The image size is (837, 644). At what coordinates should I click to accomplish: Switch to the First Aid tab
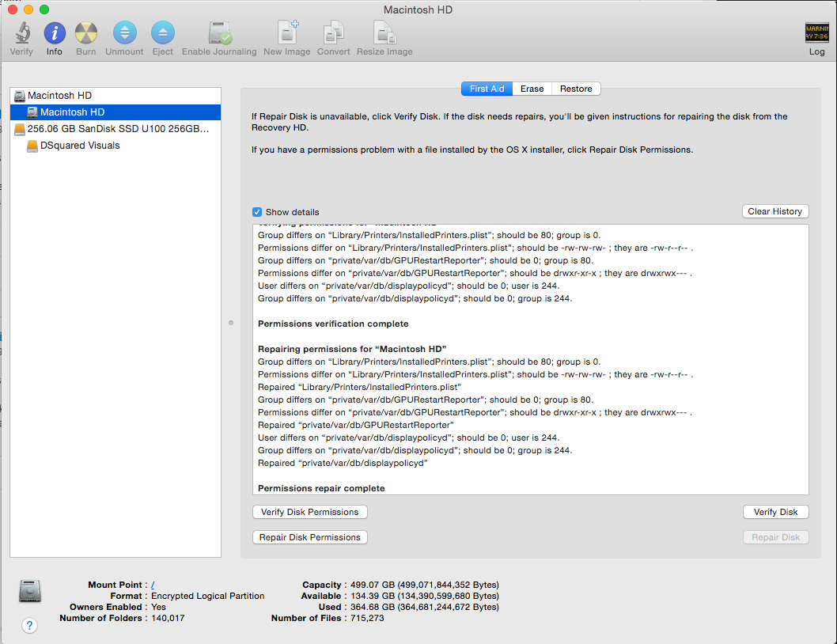(487, 89)
